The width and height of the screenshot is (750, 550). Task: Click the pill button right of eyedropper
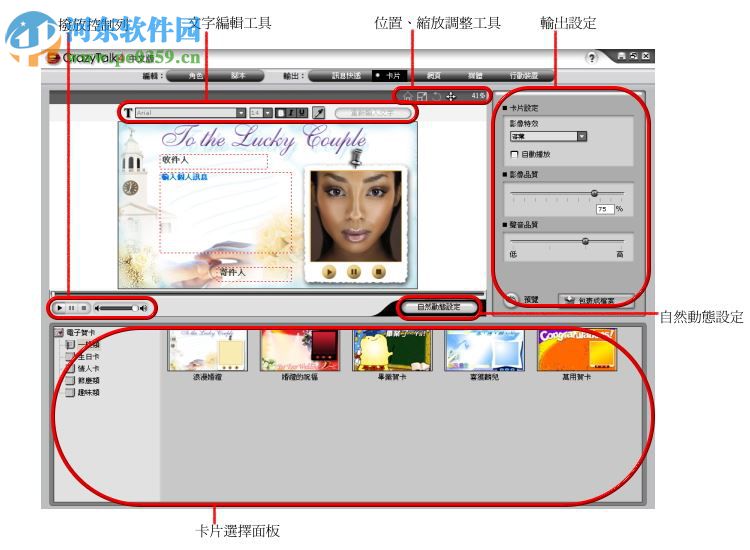tap(373, 113)
